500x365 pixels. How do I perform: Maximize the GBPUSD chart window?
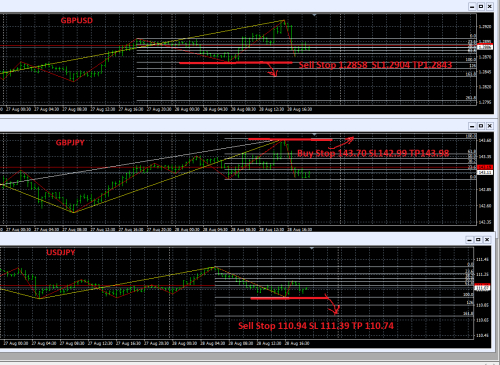tap(481, 7)
